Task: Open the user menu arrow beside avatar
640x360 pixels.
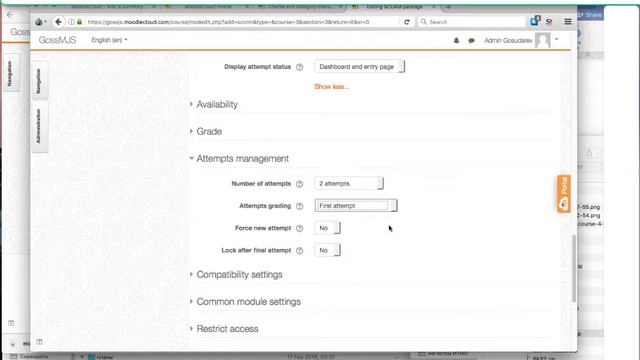Action: 556,40
